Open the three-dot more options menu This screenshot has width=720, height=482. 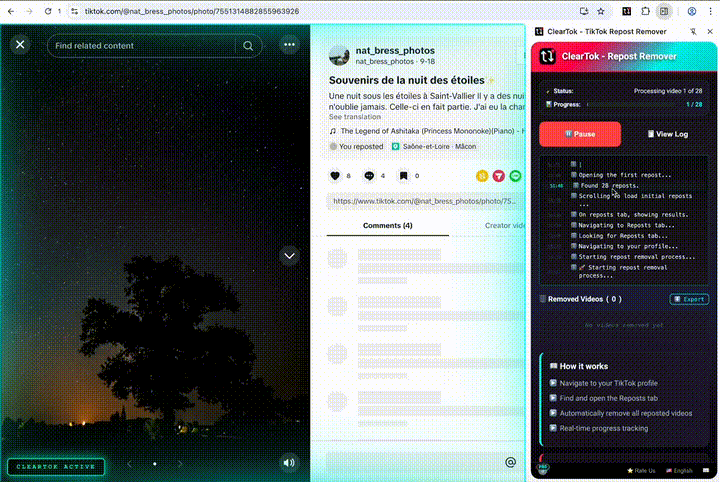[x=289, y=45]
